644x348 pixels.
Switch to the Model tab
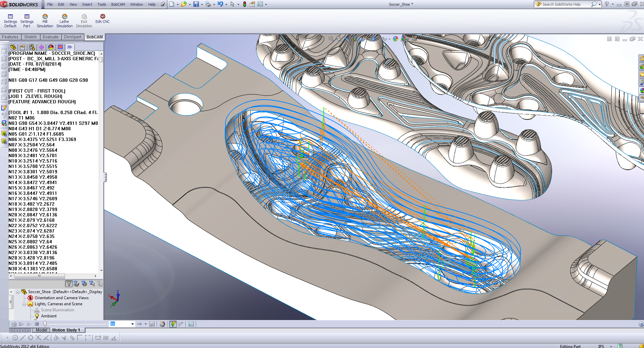(x=41, y=330)
